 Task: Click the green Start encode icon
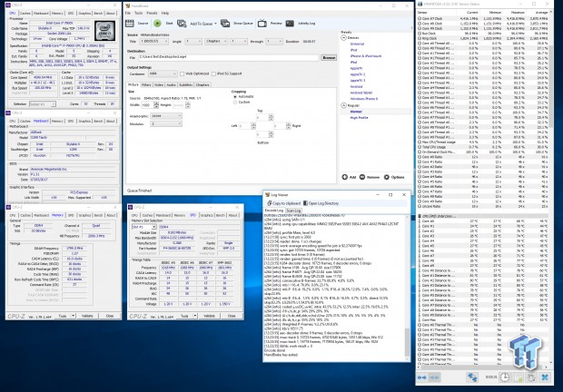coord(157,24)
